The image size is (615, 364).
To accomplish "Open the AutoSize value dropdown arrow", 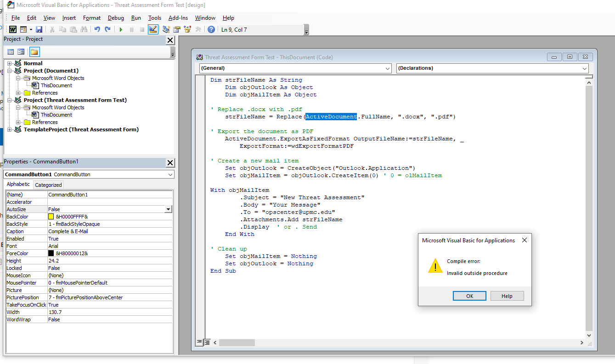I will tap(168, 209).
